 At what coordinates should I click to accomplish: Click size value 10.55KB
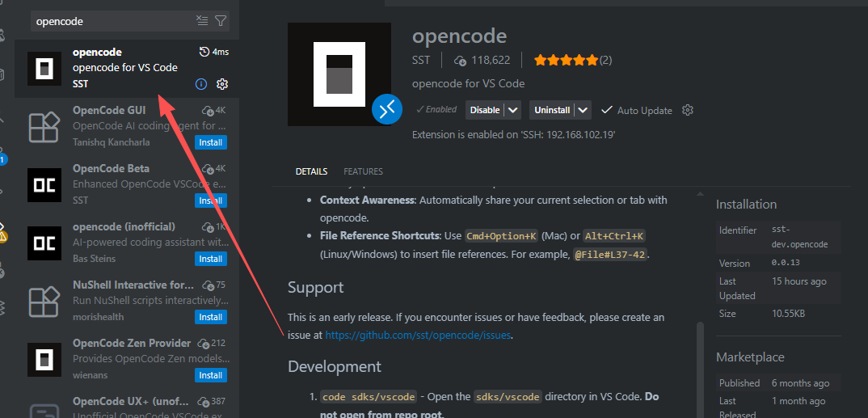pos(788,314)
